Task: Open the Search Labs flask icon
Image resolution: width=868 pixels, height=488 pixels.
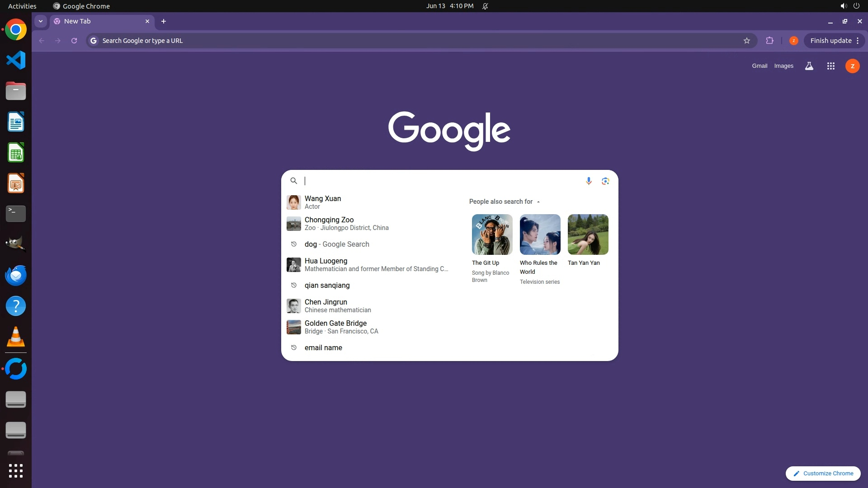Action: [809, 66]
